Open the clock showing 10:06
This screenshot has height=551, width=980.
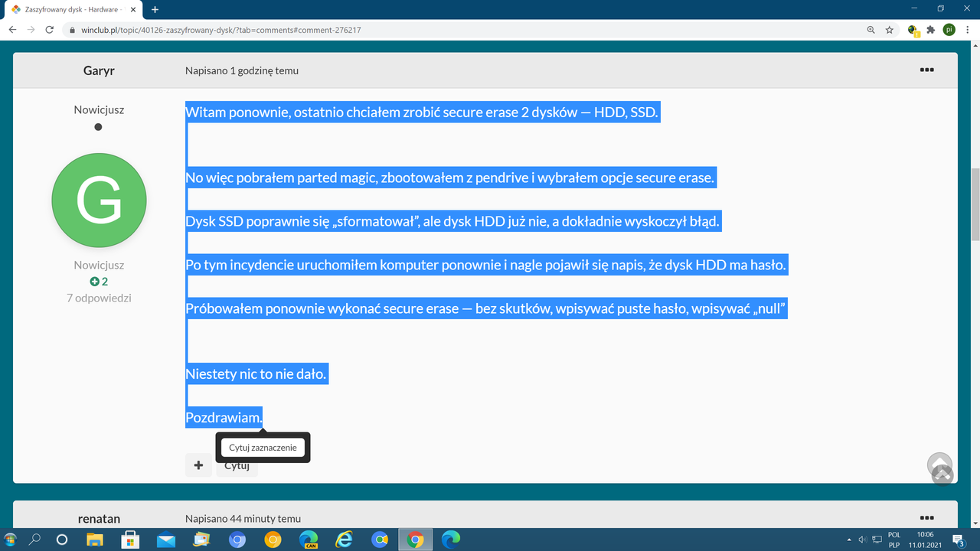coord(925,540)
